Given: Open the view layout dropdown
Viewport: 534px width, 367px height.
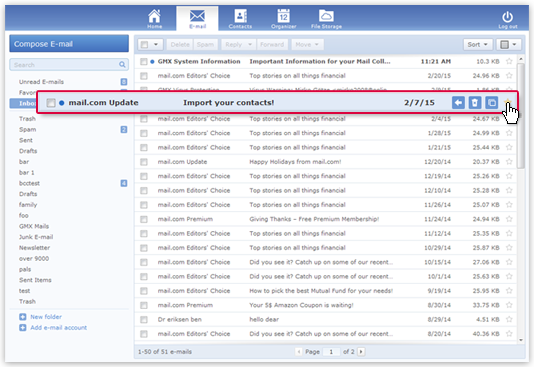Looking at the screenshot, I should [508, 45].
